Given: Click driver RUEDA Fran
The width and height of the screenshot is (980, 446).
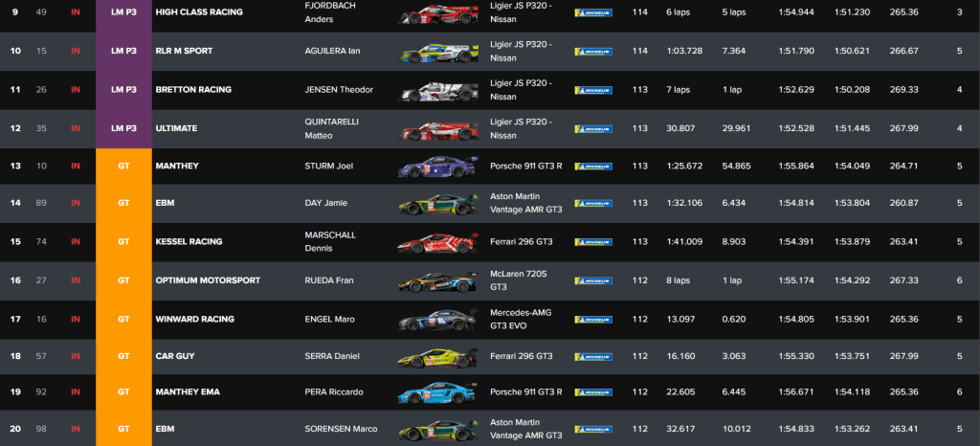Looking at the screenshot, I should [329, 280].
